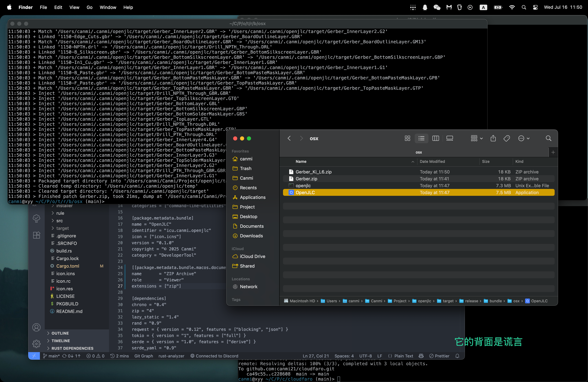
Task: Select the Gerber_Ki_L6.zip file
Action: [314, 172]
